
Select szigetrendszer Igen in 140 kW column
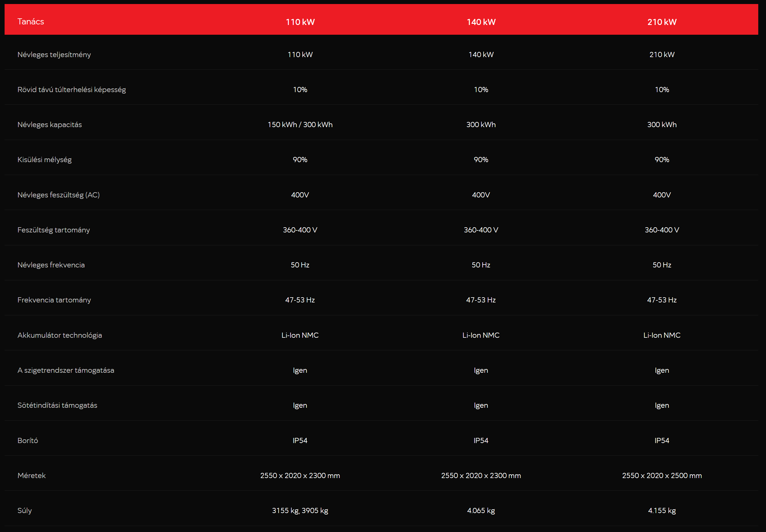click(481, 371)
